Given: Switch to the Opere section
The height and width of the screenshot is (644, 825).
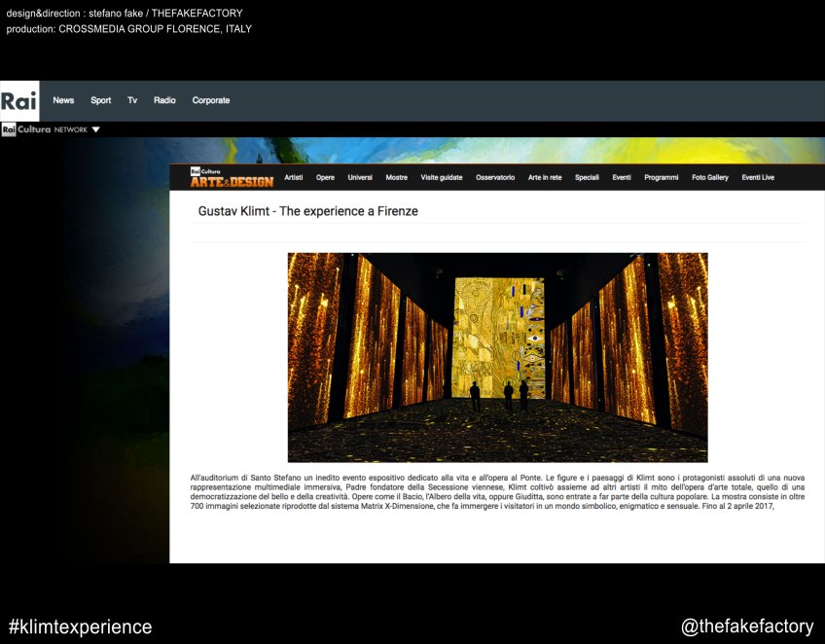Looking at the screenshot, I should [x=325, y=178].
